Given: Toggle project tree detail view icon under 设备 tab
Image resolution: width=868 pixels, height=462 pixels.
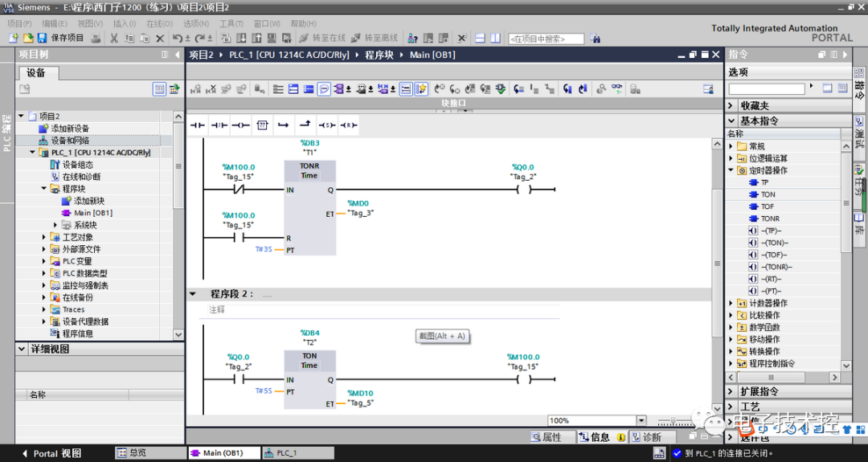Looking at the screenshot, I should click(159, 88).
